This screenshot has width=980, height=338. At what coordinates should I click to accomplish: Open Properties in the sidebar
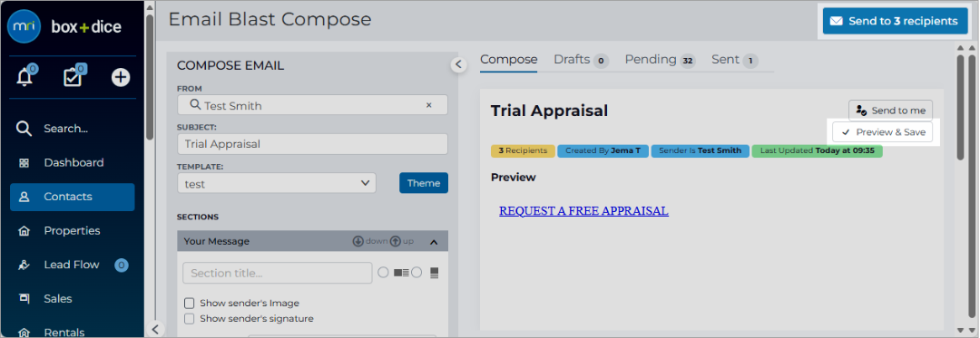73,231
